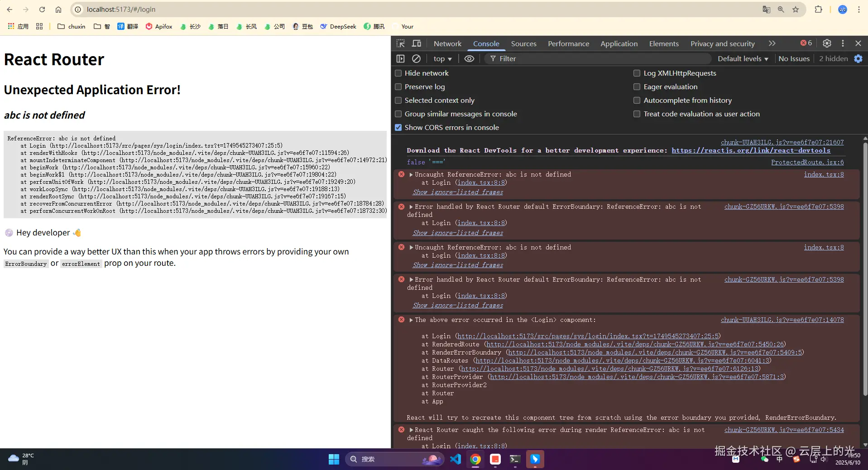Open the chuxin bookmark folder

tap(72, 26)
